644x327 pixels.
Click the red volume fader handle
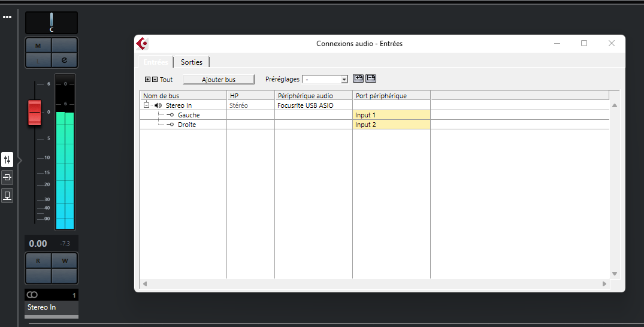tap(35, 114)
